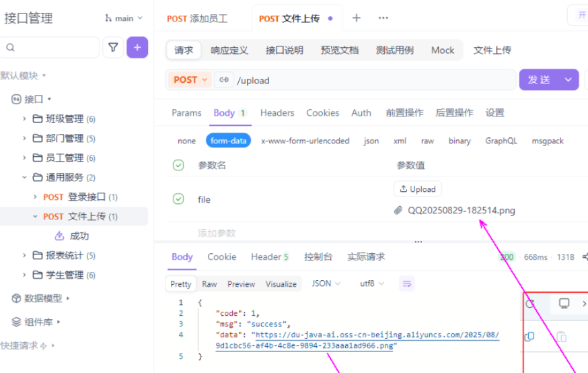Toggle the select-all checkbox in parameter header
Screen dimensions: 588x373
[x=178, y=165]
